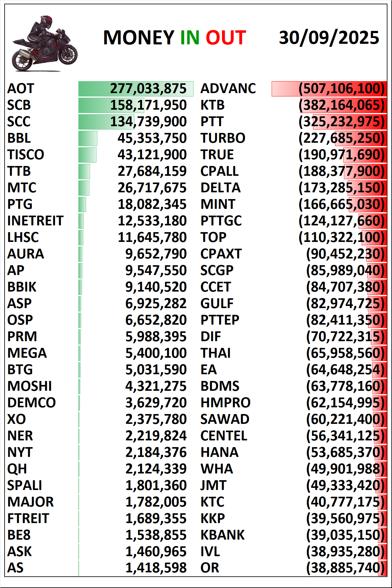Click the motorcycle rider logo image
This screenshot has height=588, width=392.
(44, 43)
